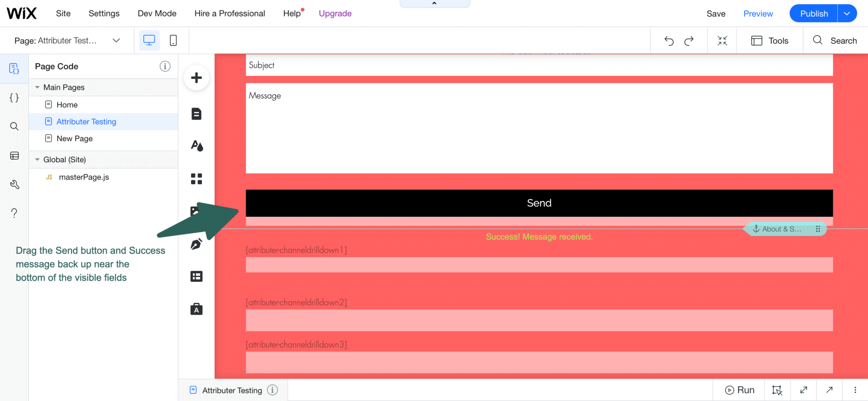868x401 pixels.
Task: Click the Upgrade link
Action: point(335,13)
